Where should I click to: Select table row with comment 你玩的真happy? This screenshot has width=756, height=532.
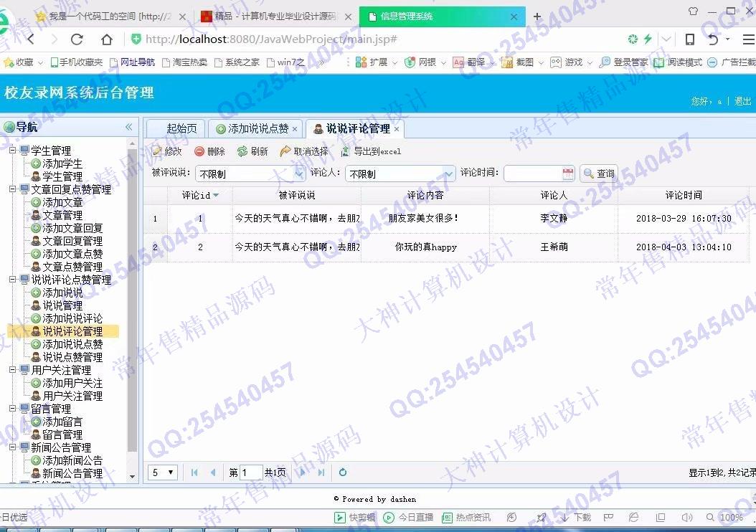coord(446,247)
